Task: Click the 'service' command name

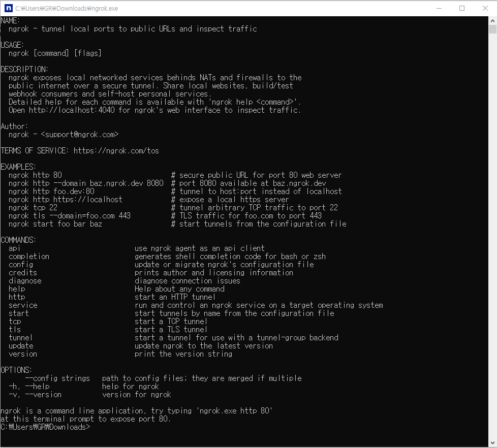Action: [x=23, y=305]
